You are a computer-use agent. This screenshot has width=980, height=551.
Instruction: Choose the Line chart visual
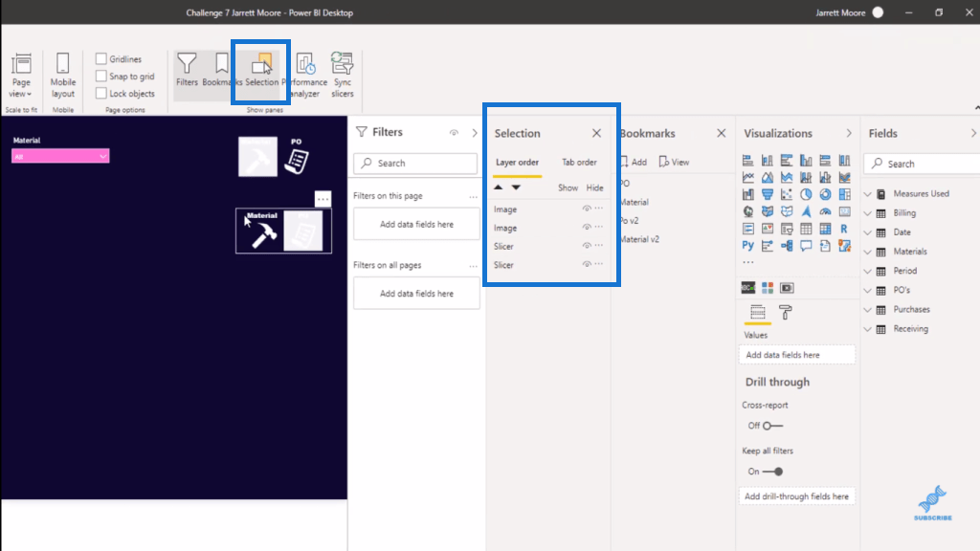[748, 177]
